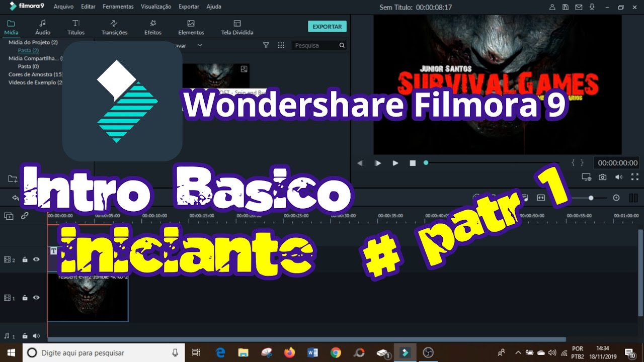Click the add track icon
This screenshot has height=362, width=644.
point(9,216)
